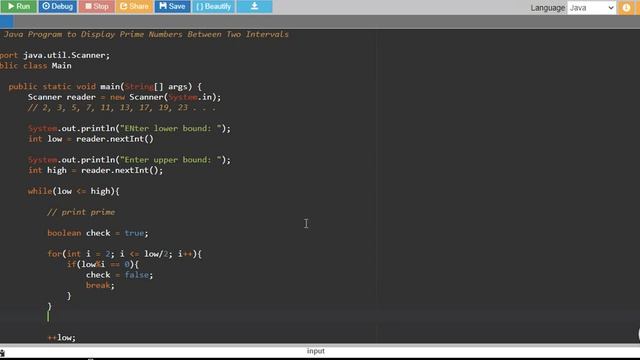Beautify the code formatting
The image size is (640, 360).
click(213, 7)
